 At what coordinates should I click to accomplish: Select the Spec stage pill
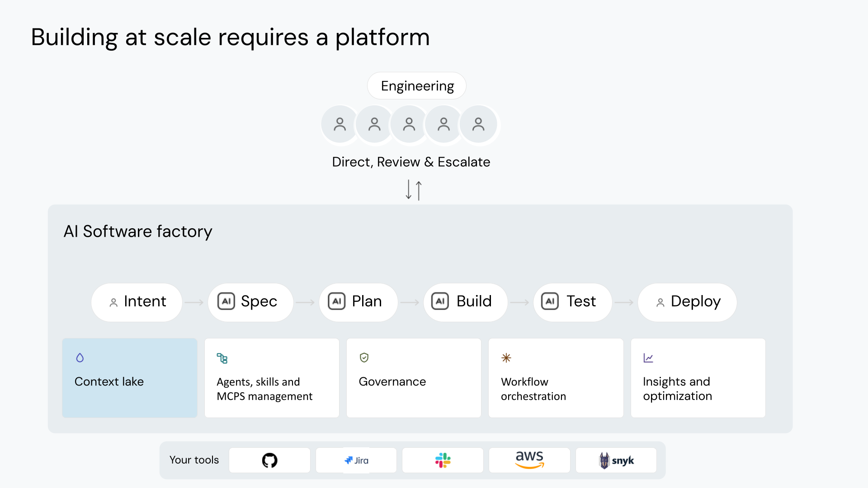tap(250, 302)
